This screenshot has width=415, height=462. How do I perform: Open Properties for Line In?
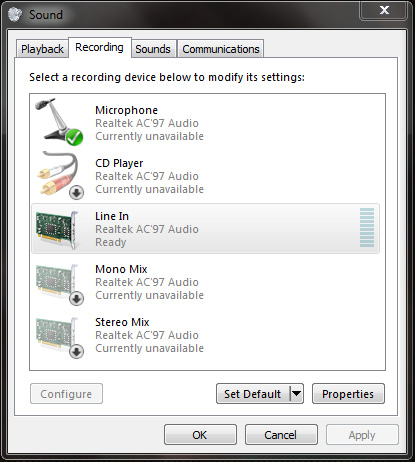348,394
